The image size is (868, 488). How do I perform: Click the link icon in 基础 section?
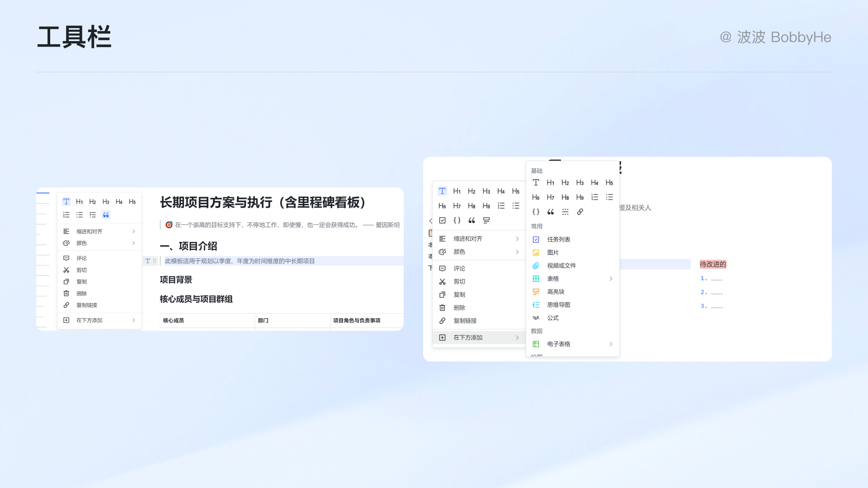pyautogui.click(x=580, y=212)
